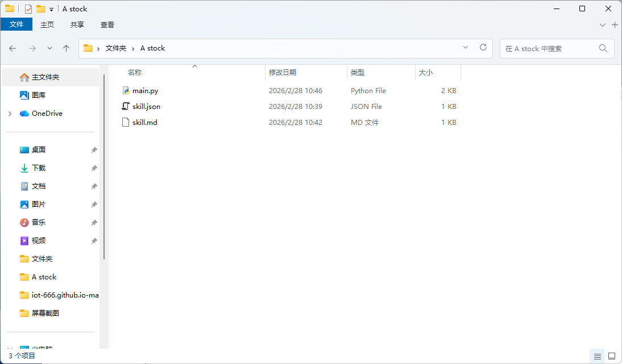Expand the ribbon with the chevron
Viewport: 622px width, 364px height.
(x=603, y=25)
